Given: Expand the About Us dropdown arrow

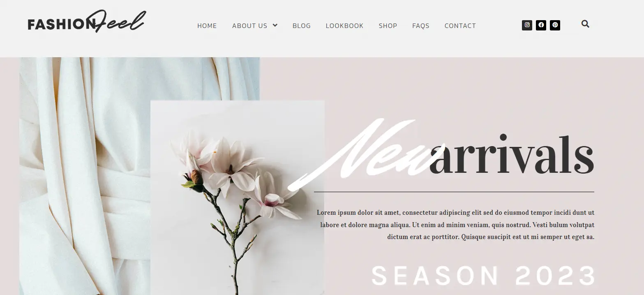Looking at the screenshot, I should [x=275, y=26].
